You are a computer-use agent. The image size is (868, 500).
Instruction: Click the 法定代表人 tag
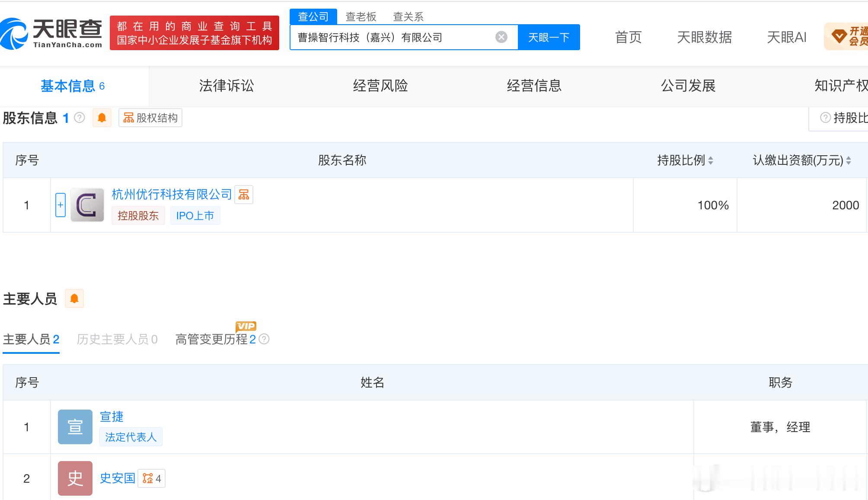[131, 437]
